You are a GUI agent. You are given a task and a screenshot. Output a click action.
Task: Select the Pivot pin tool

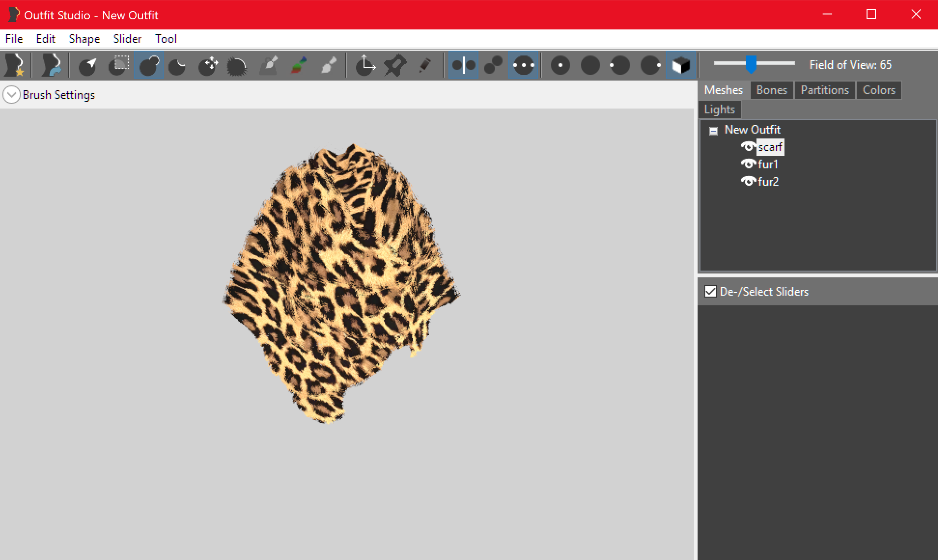click(395, 65)
